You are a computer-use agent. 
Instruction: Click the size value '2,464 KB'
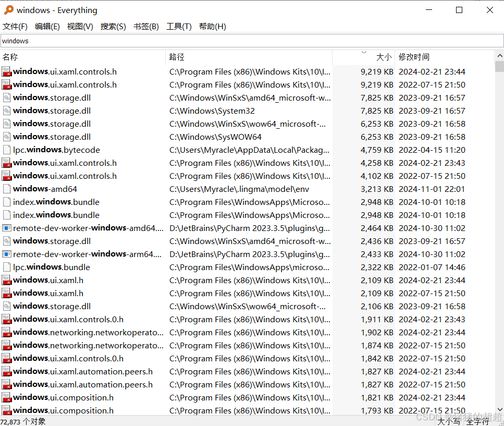coord(377,228)
